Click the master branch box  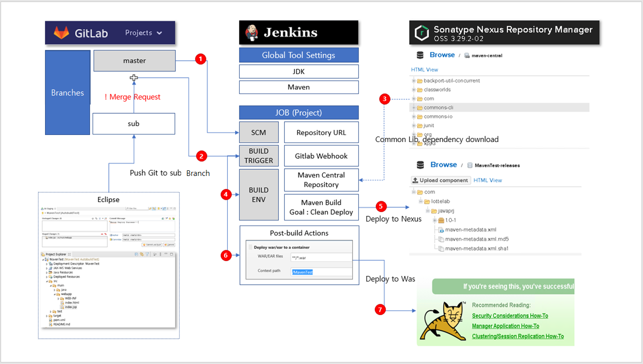point(135,61)
